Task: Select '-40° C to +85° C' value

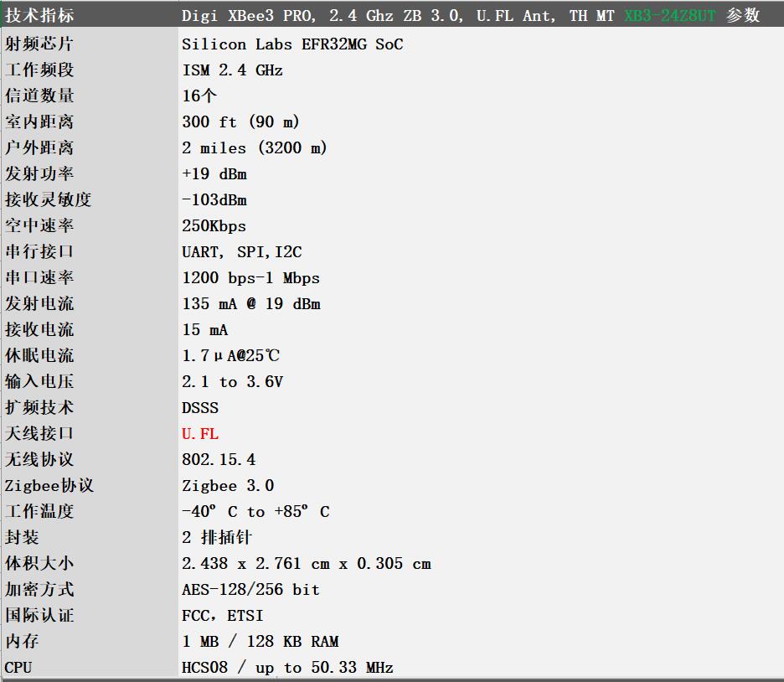Action: 255,512
